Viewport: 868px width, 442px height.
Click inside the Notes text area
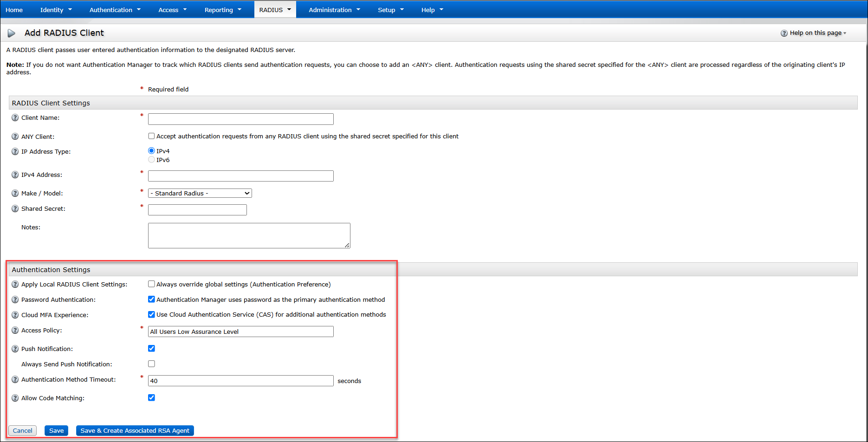[249, 235]
